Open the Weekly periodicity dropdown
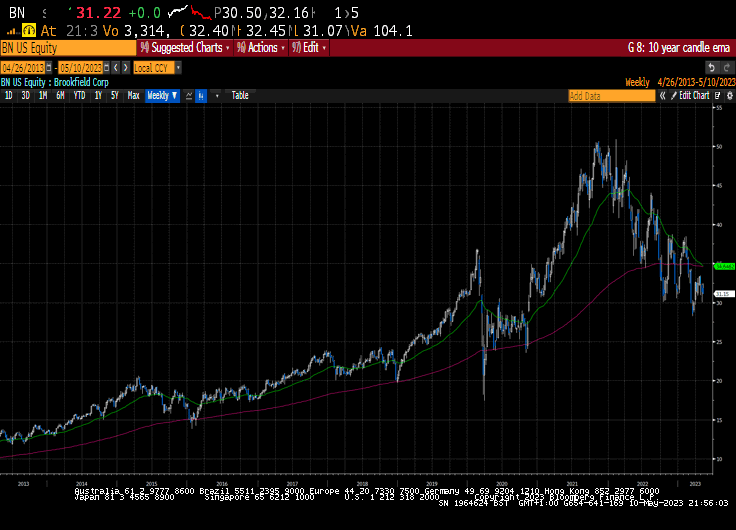The width and height of the screenshot is (736, 530). click(x=162, y=96)
